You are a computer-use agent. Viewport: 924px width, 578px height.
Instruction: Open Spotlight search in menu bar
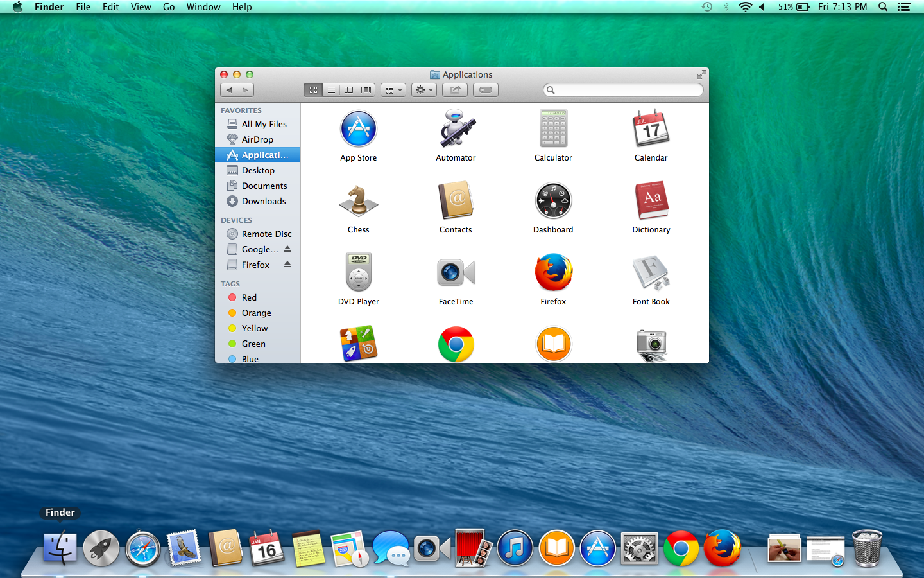pos(883,7)
